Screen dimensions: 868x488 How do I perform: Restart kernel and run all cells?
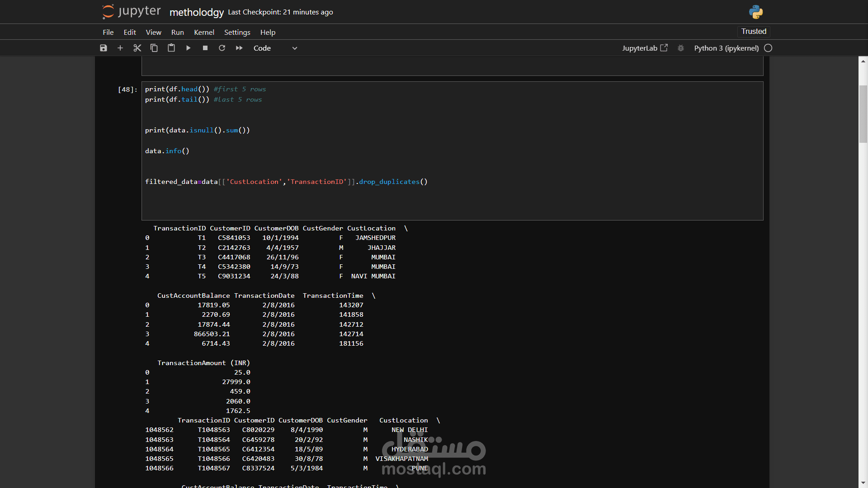point(239,48)
